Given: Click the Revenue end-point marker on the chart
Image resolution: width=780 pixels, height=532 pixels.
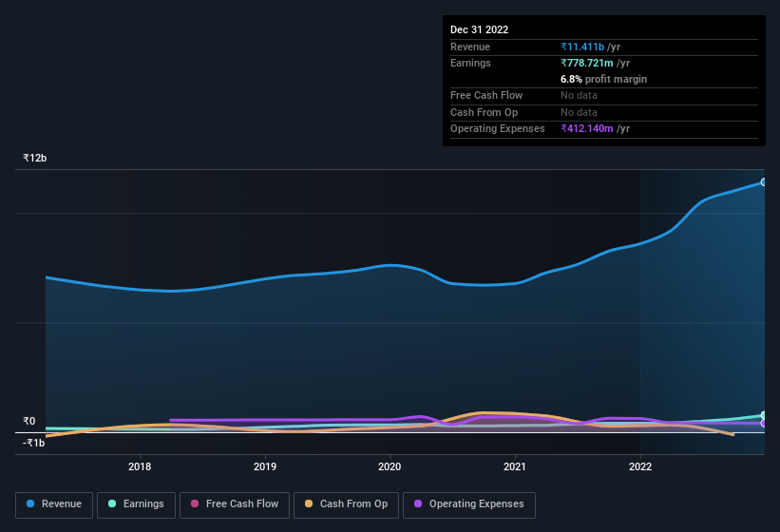Looking at the screenshot, I should 763,182.
